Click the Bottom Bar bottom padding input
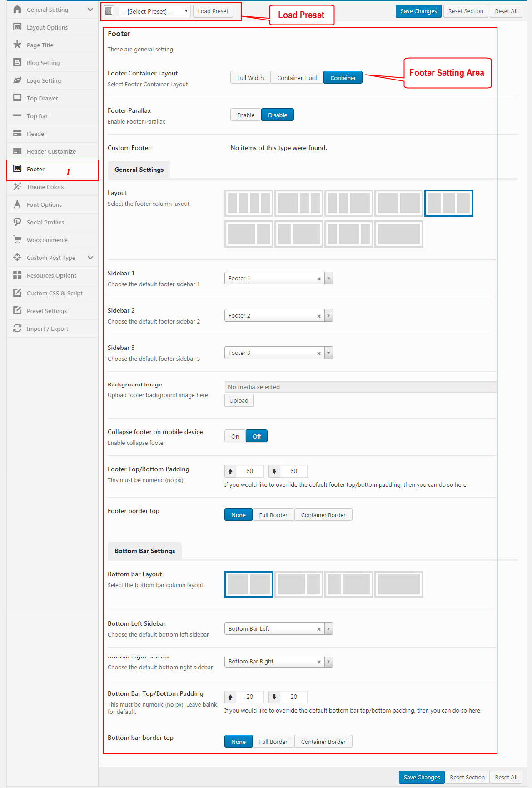 (x=293, y=697)
